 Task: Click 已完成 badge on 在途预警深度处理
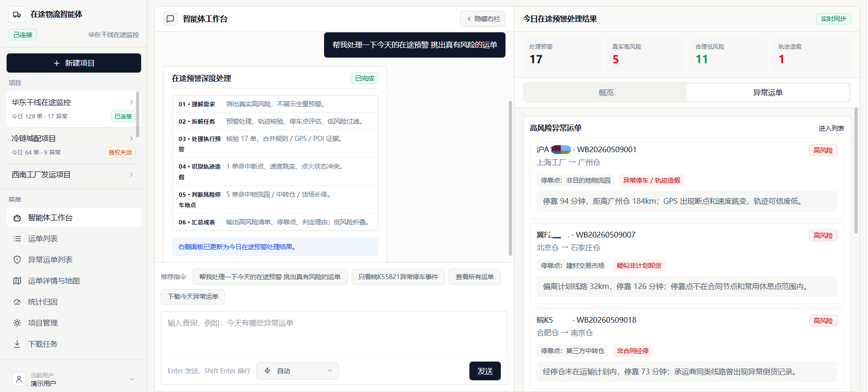click(364, 78)
